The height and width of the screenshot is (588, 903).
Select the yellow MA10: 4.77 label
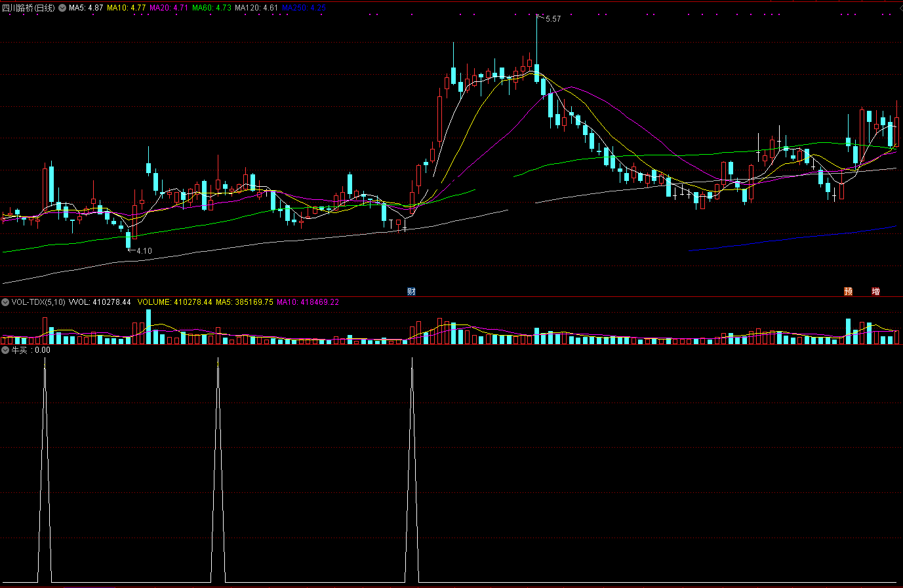point(127,8)
